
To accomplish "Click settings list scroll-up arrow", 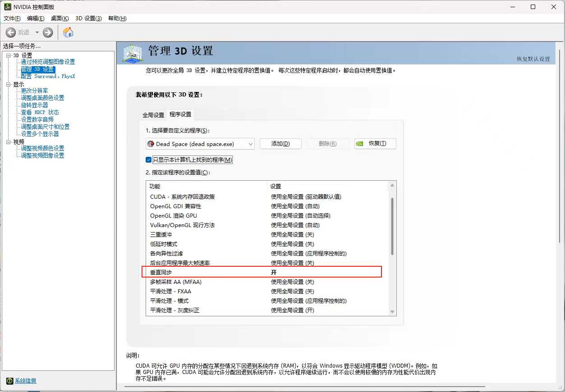I will [x=392, y=185].
